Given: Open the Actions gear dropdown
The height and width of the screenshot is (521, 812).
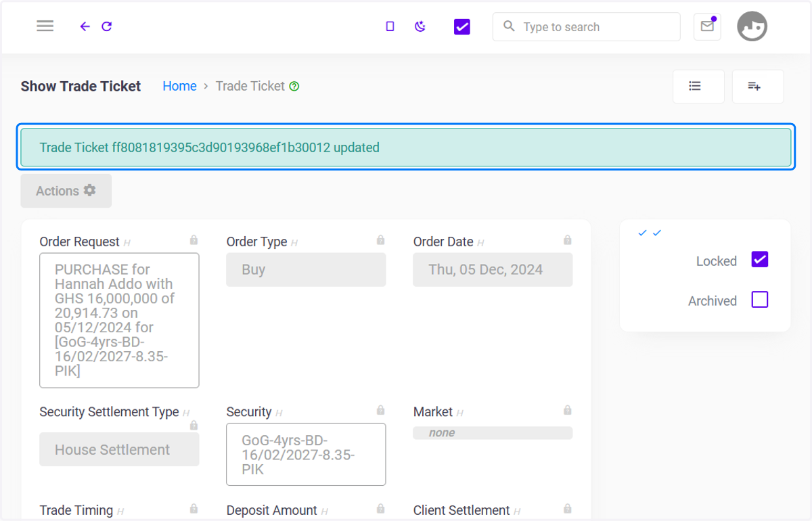Looking at the screenshot, I should pos(66,191).
